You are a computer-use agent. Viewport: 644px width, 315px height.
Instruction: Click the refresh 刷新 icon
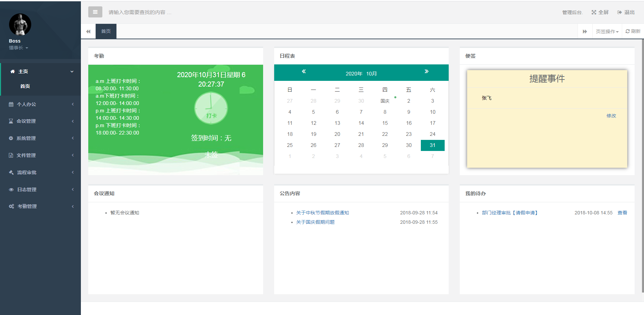tap(627, 31)
